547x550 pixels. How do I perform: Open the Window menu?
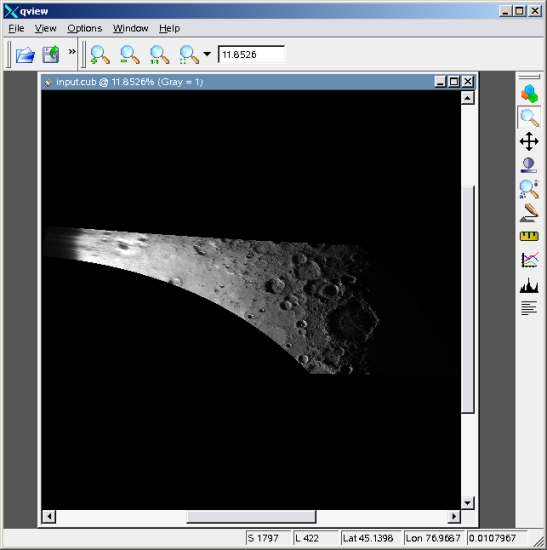[x=130, y=28]
